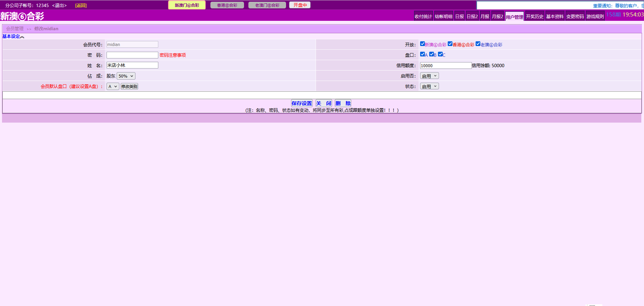
Task: Open the 收付统计 menu
Action: pyautogui.click(x=424, y=16)
